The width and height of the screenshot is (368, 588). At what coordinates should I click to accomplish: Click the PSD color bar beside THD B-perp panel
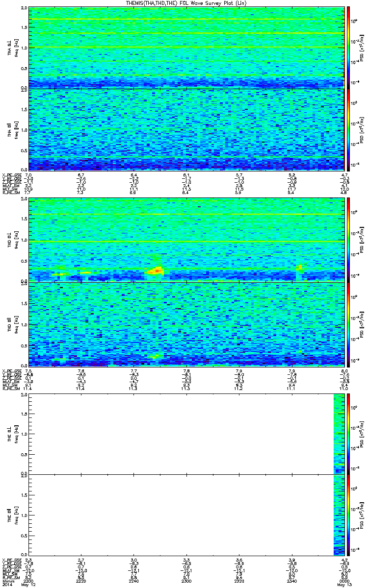point(349,240)
